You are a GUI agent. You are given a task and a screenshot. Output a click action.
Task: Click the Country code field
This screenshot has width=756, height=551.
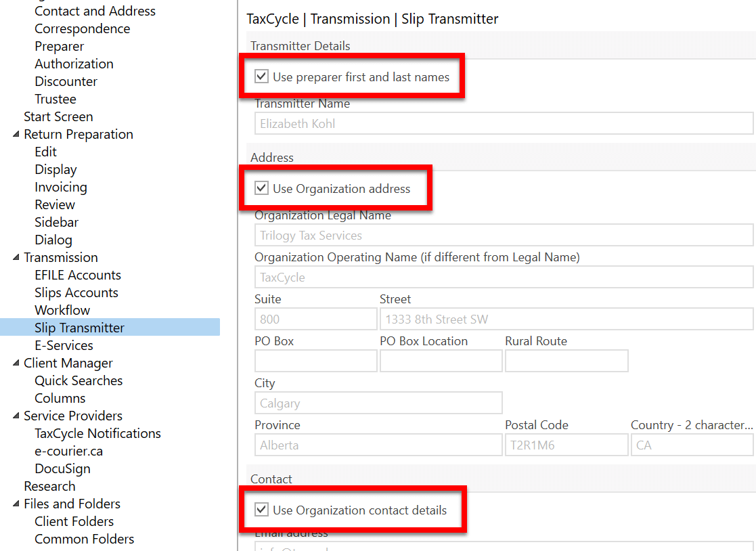tap(692, 445)
